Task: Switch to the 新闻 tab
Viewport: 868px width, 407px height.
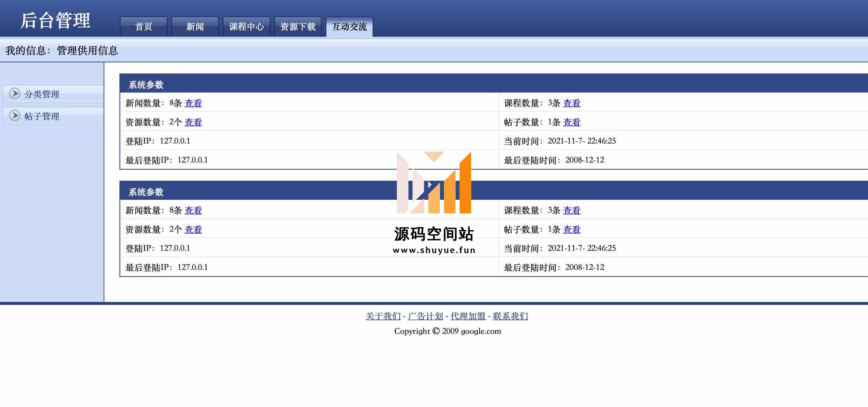Action: pyautogui.click(x=195, y=26)
